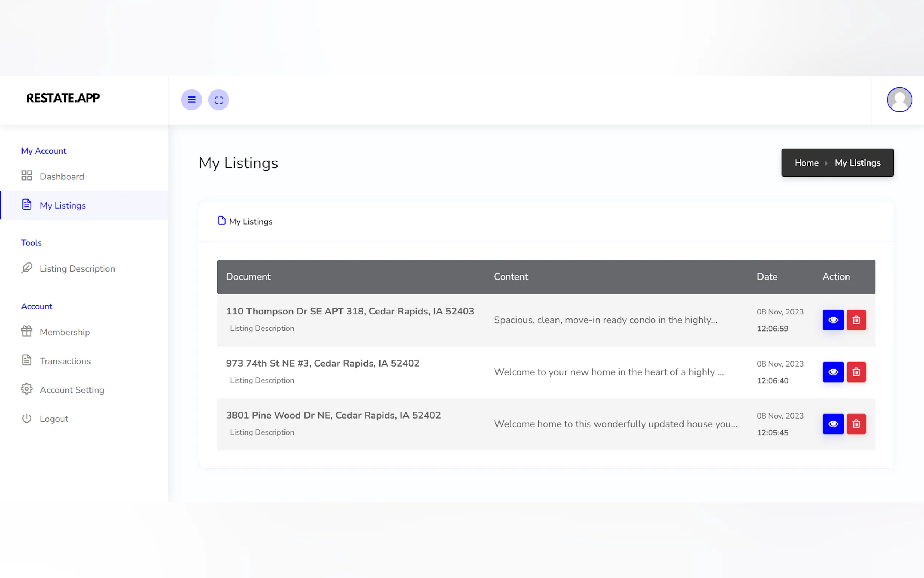Open Dashboard from the sidebar
Viewport: 924px width, 578px height.
coord(62,177)
